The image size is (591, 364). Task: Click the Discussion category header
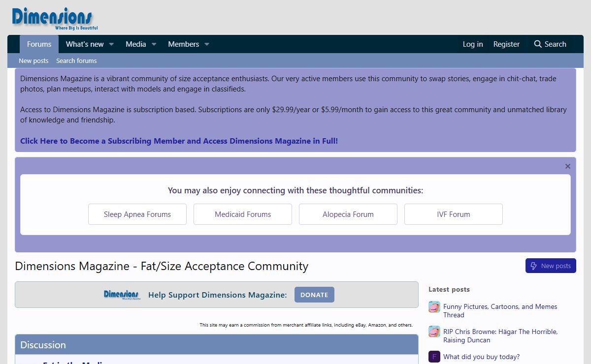pyautogui.click(x=43, y=345)
